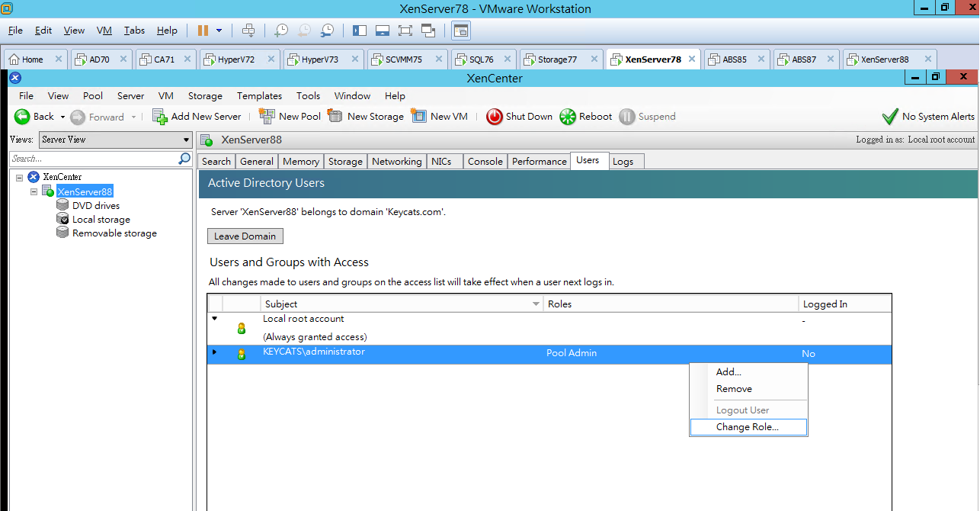
Task: Switch to the Console tab
Action: tap(485, 162)
